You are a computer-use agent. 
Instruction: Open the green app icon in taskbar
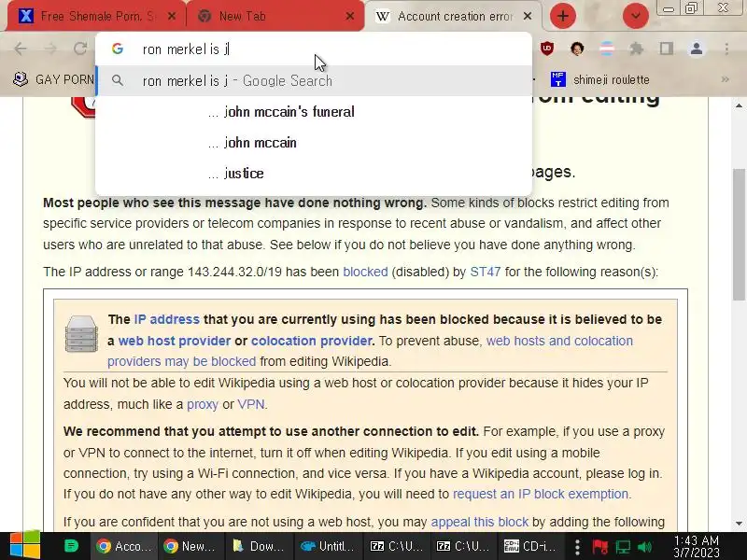point(71,546)
